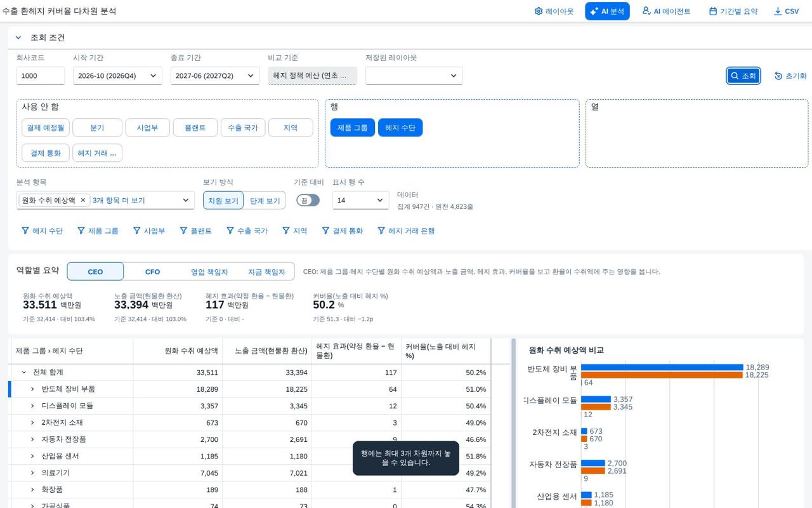Open the 수출 국가 funnel filter
812x508 pixels.
(247, 231)
